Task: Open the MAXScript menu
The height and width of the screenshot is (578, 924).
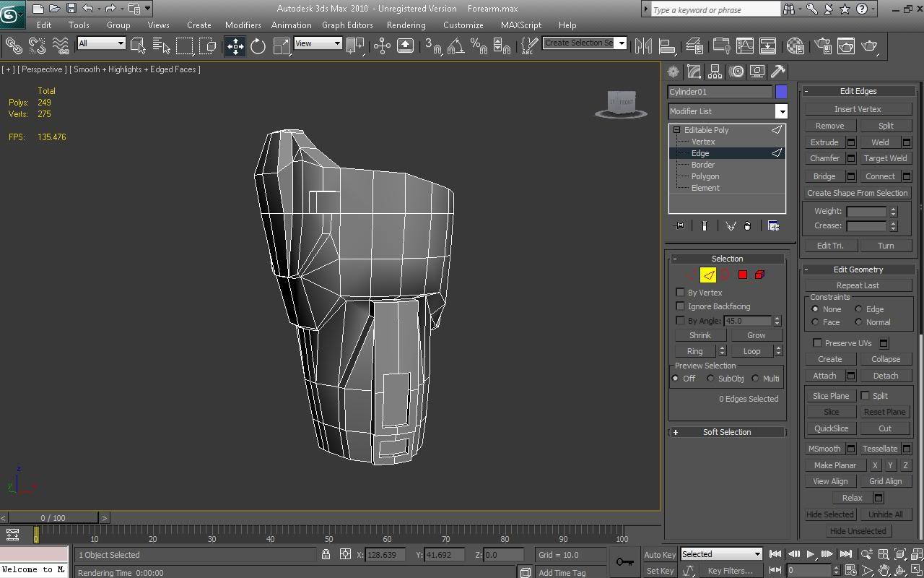Action: pyautogui.click(x=520, y=25)
